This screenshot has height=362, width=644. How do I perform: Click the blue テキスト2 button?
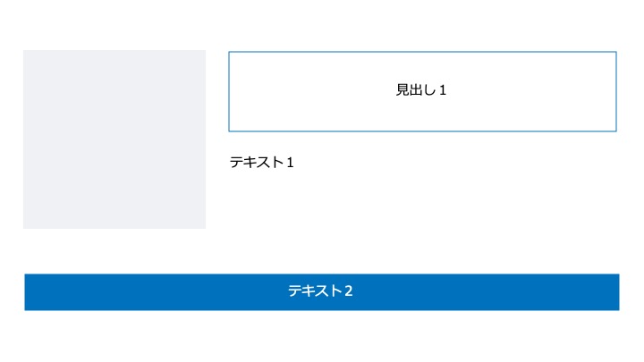coord(322,291)
